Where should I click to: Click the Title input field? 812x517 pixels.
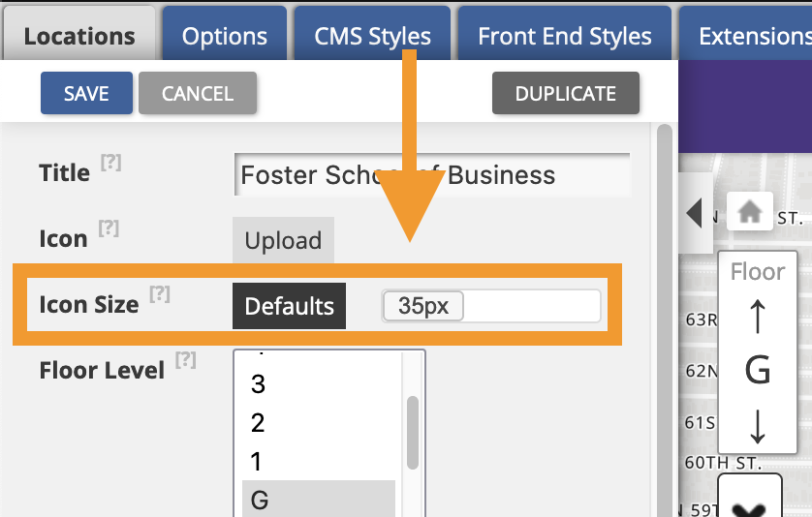click(432, 174)
